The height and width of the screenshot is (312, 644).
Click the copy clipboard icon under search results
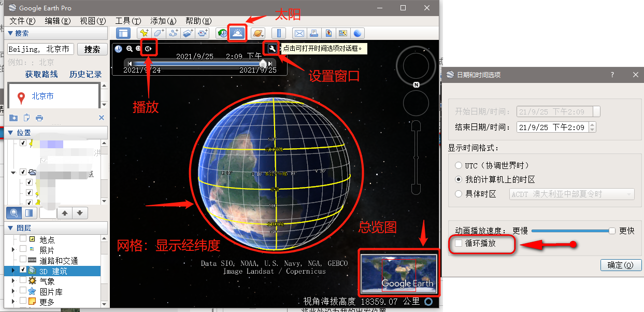click(x=26, y=118)
